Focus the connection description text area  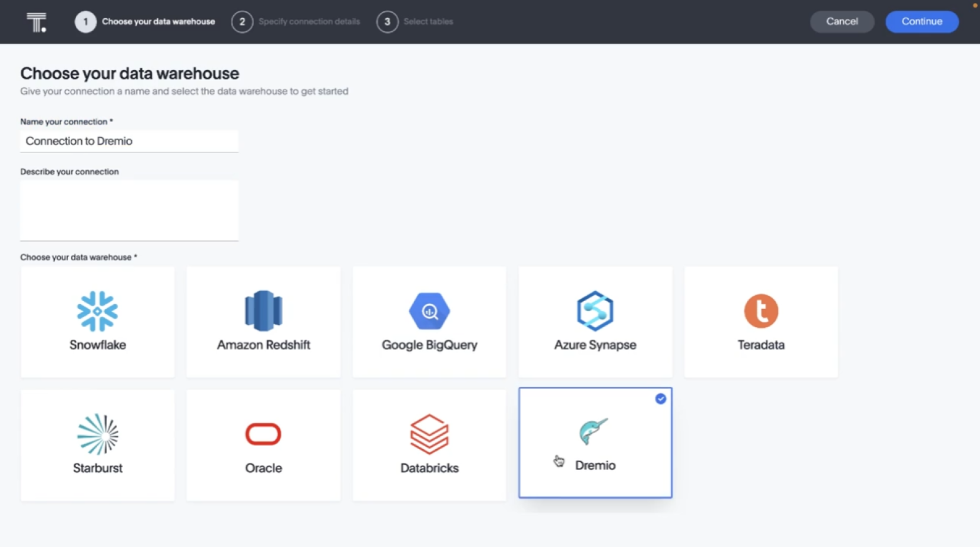(x=129, y=210)
